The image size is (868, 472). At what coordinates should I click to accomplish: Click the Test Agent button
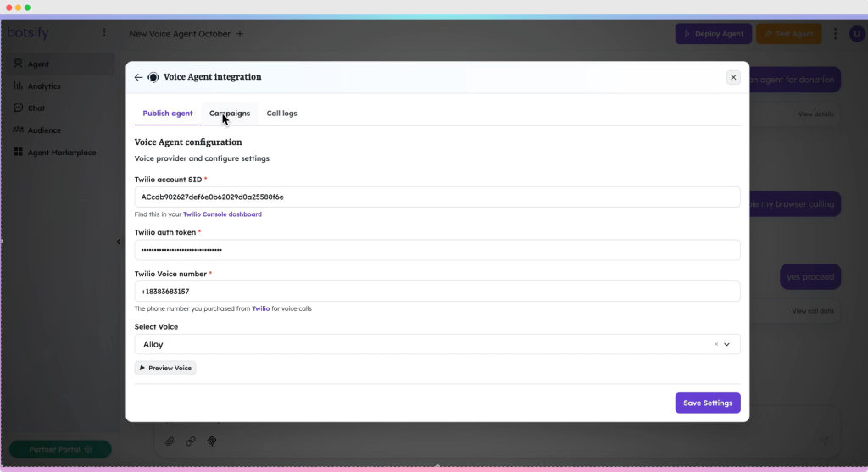pos(789,34)
